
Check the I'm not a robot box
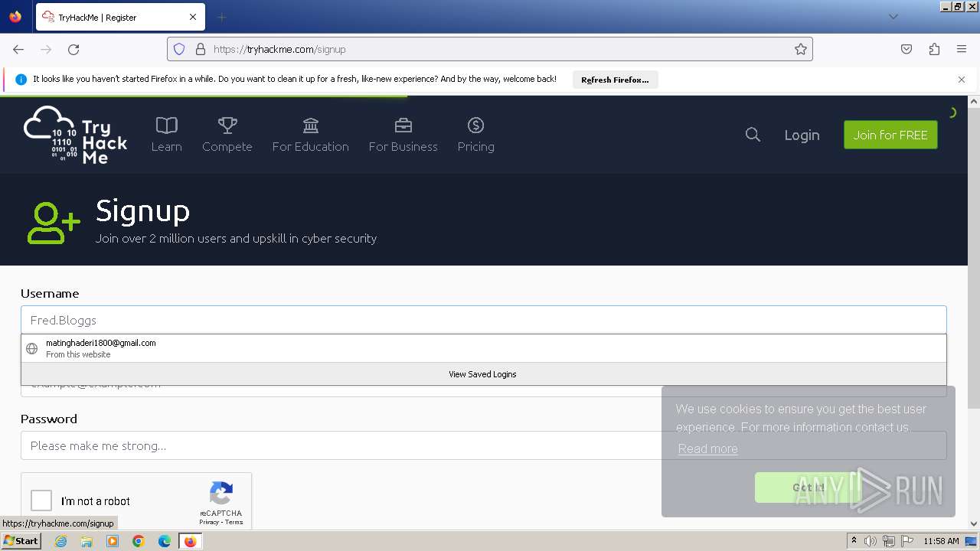[41, 500]
